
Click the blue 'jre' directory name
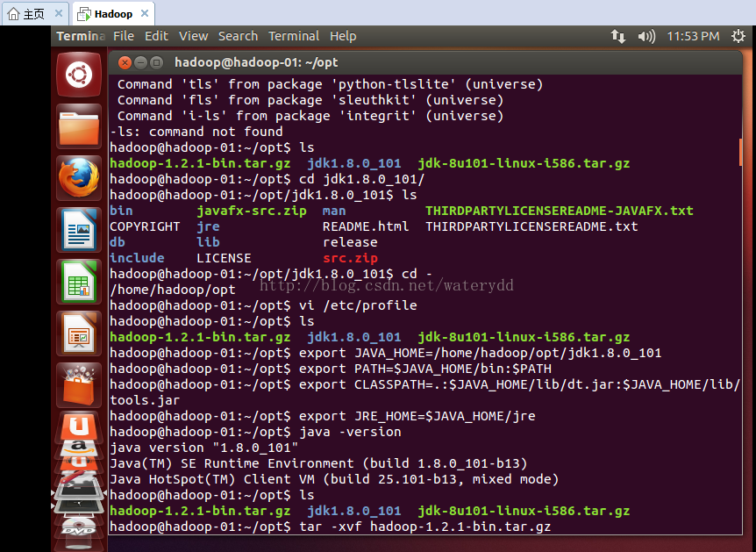(x=208, y=226)
